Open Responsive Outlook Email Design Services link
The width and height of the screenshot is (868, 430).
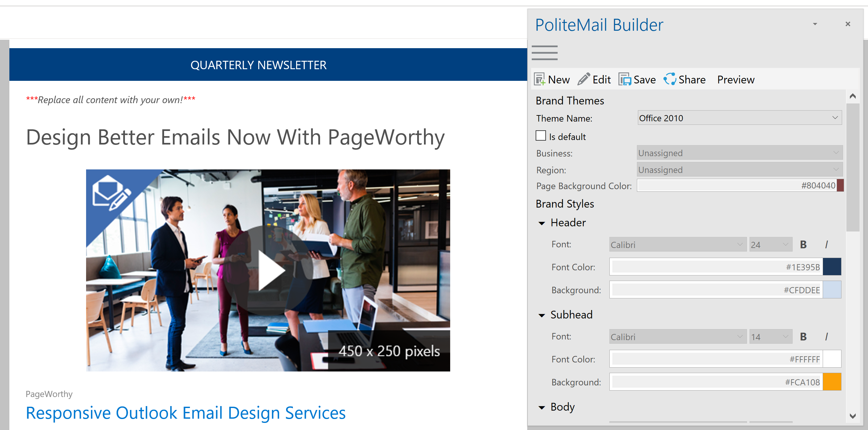pyautogui.click(x=186, y=413)
